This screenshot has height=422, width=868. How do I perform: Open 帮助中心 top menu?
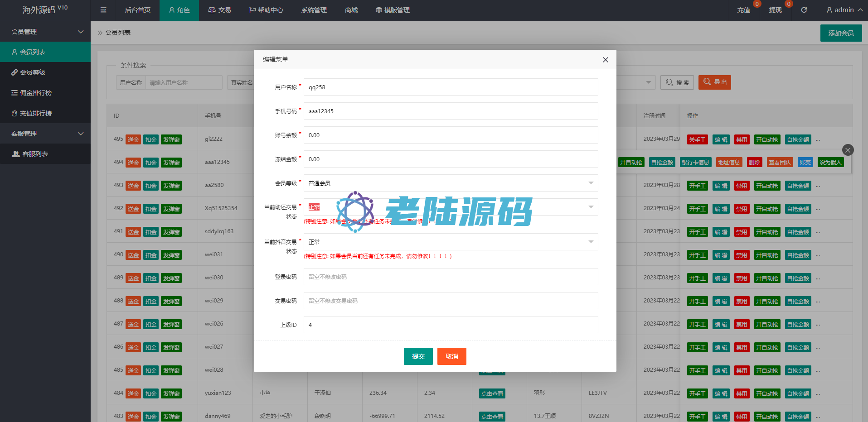coord(266,10)
